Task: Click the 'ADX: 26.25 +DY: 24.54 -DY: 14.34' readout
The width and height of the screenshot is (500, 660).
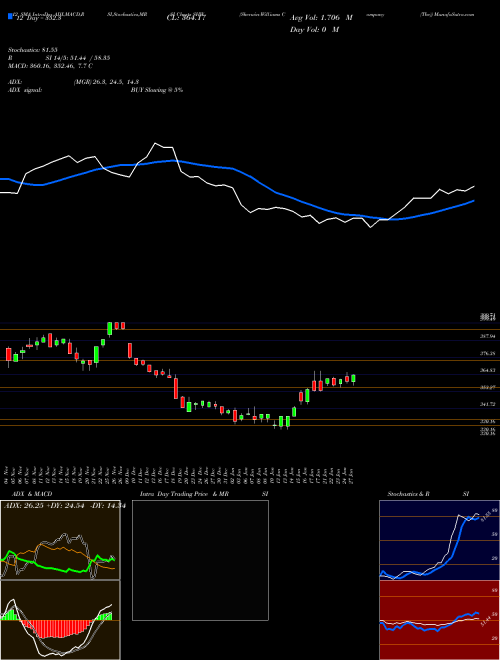Action: click(x=64, y=506)
